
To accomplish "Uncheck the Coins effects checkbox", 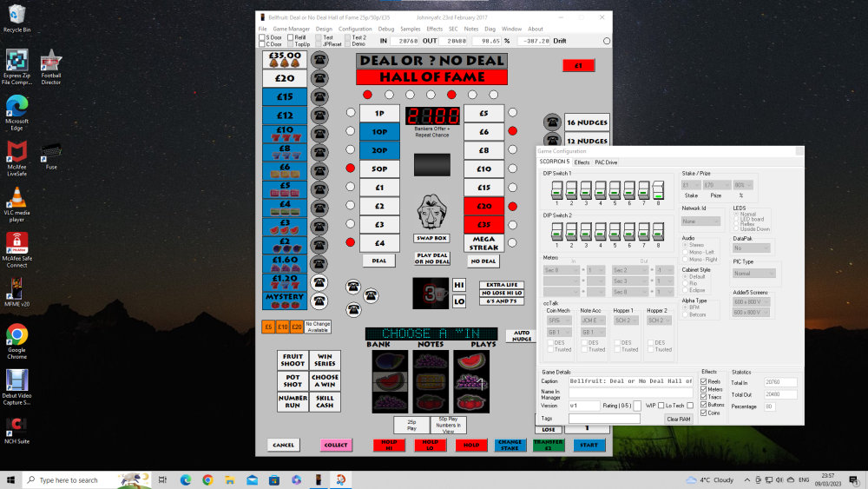I will click(704, 413).
